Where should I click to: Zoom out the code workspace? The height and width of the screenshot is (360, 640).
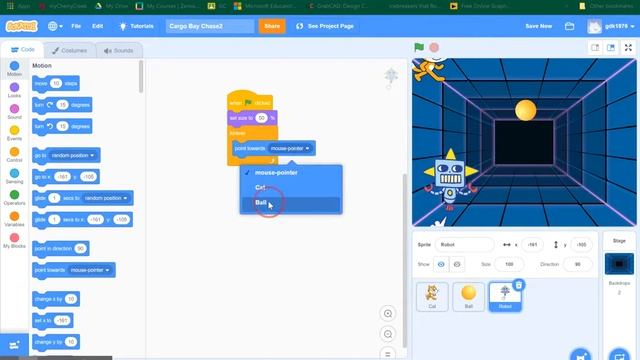[388, 334]
